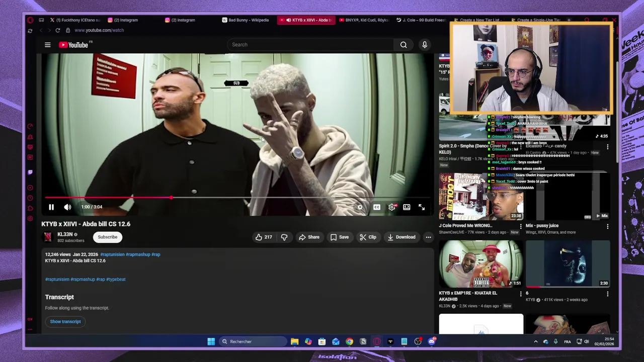The width and height of the screenshot is (644, 362).
Task: Enter fullscreen video mode
Action: pos(422,207)
